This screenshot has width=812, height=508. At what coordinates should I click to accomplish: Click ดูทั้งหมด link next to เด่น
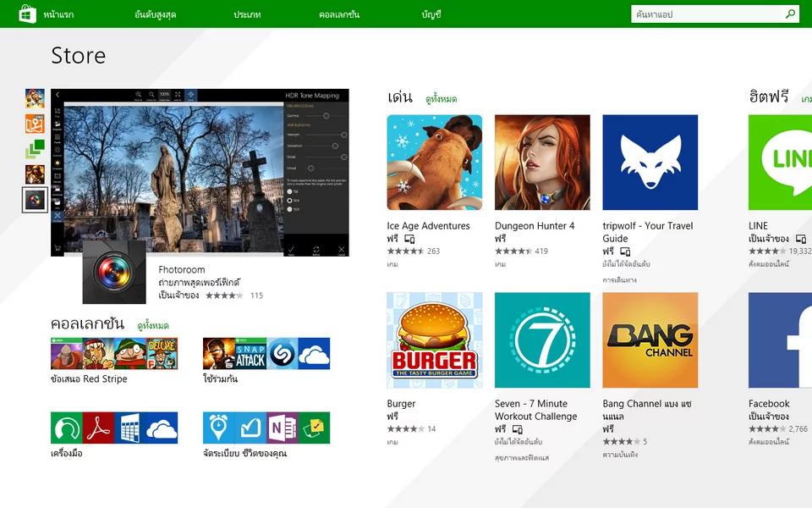pos(442,98)
